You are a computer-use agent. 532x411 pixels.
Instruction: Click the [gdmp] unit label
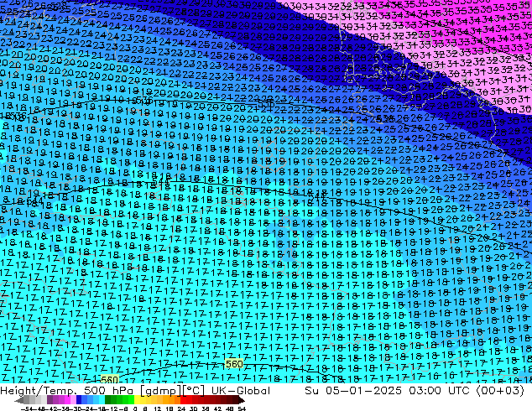[161, 391]
